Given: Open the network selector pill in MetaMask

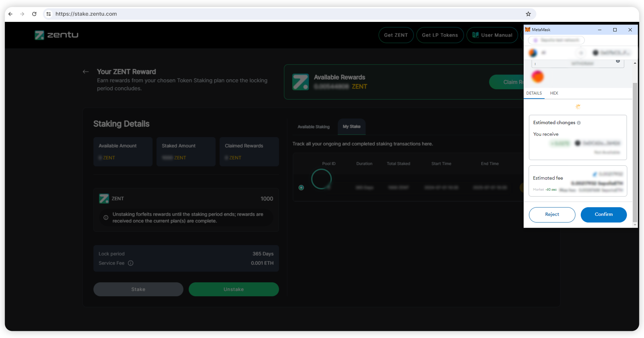Looking at the screenshot, I should click(556, 40).
